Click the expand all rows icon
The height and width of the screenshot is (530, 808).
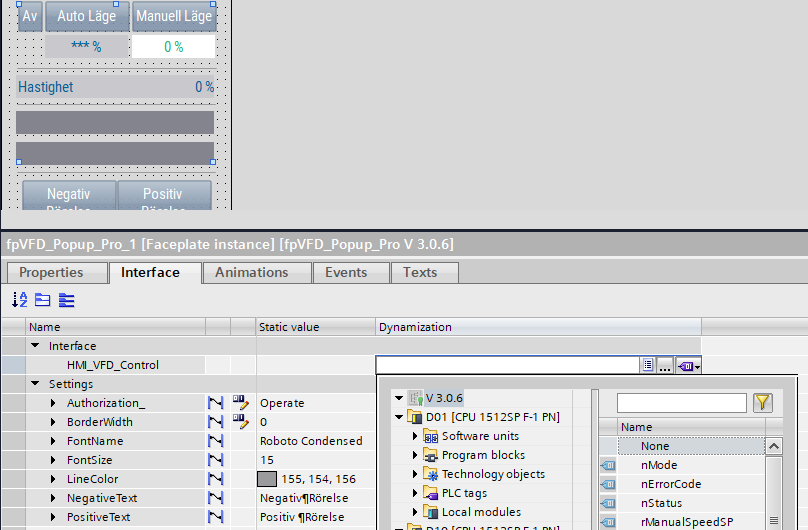[x=66, y=300]
